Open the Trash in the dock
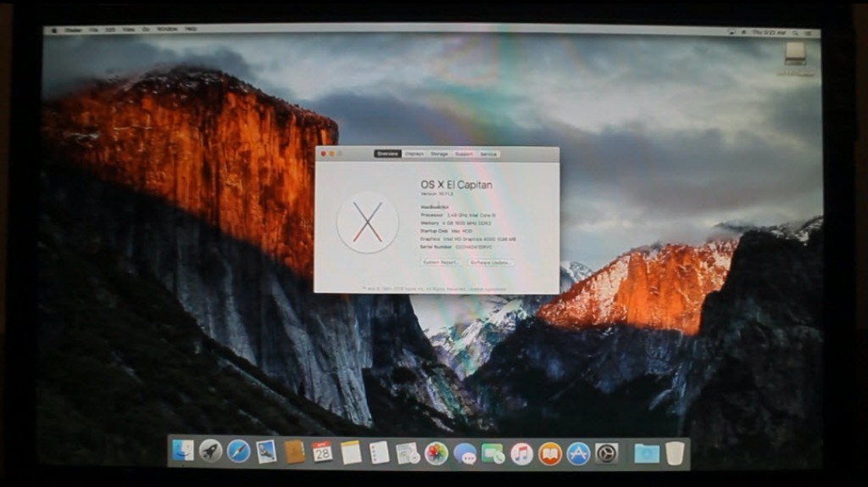Viewport: 868px width, 487px height. pyautogui.click(x=675, y=453)
